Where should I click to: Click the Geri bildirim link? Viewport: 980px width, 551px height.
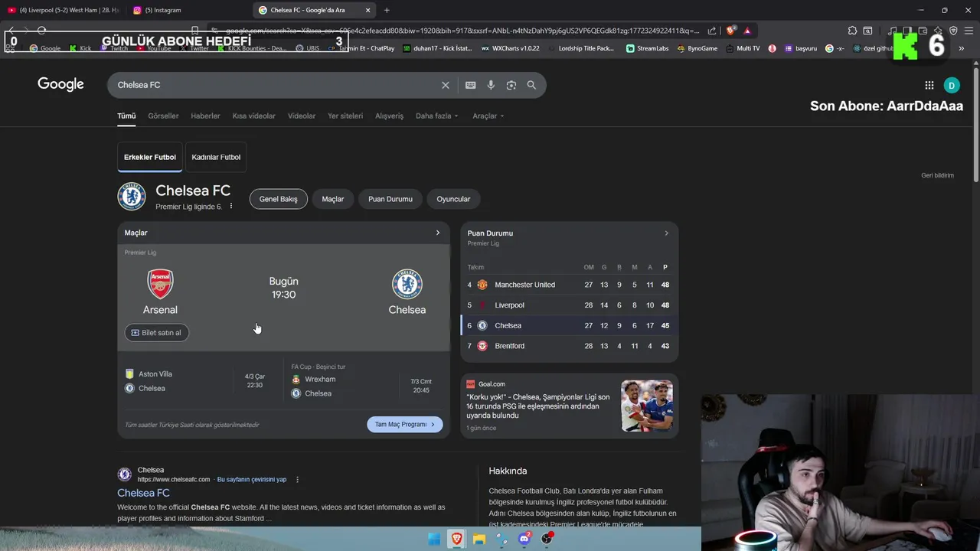pos(937,175)
